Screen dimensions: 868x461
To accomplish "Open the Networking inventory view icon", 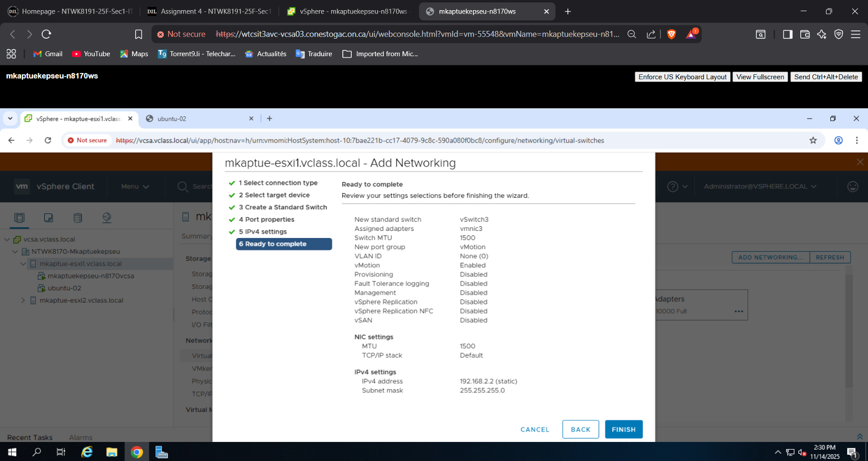I will pyautogui.click(x=107, y=218).
